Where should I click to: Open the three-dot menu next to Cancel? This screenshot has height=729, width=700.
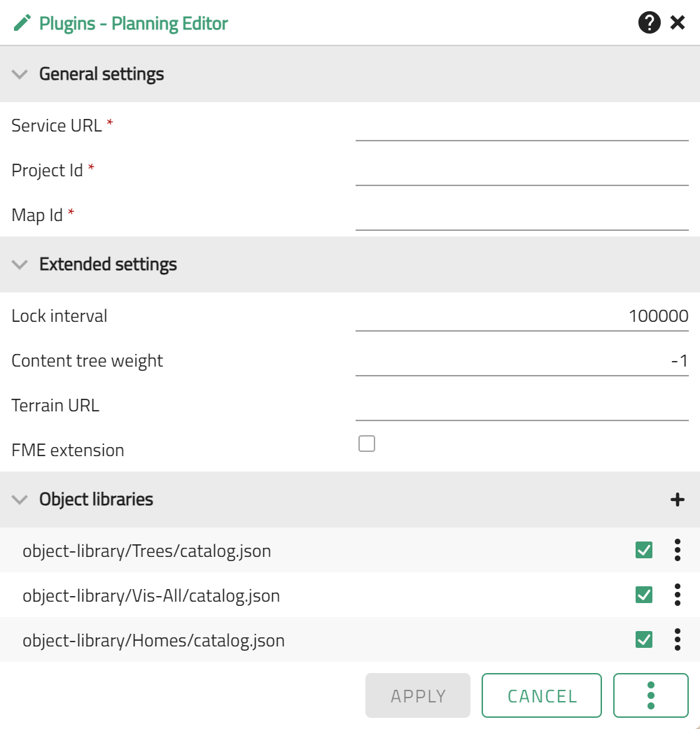650,695
